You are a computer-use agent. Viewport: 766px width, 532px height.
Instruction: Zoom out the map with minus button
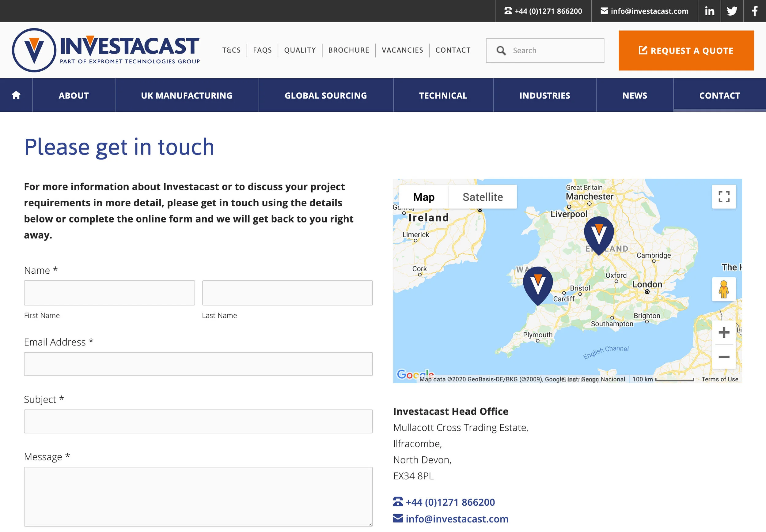pyautogui.click(x=724, y=357)
